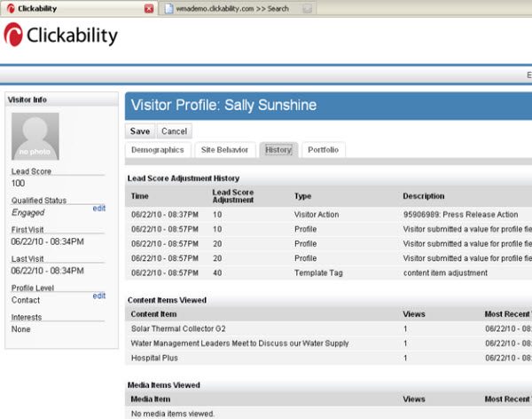The height and width of the screenshot is (419, 532).
Task: Click the Lead Score Adjustment column header
Action: click(x=233, y=196)
